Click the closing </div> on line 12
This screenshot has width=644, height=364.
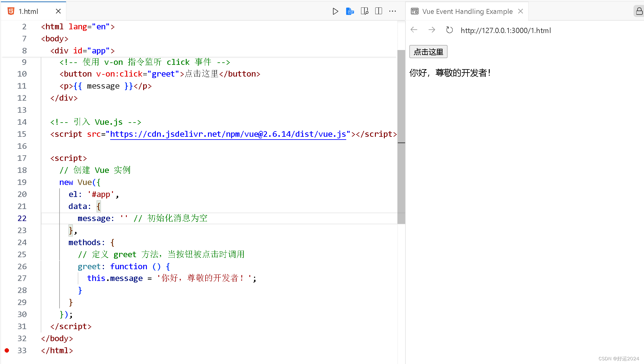tap(64, 98)
